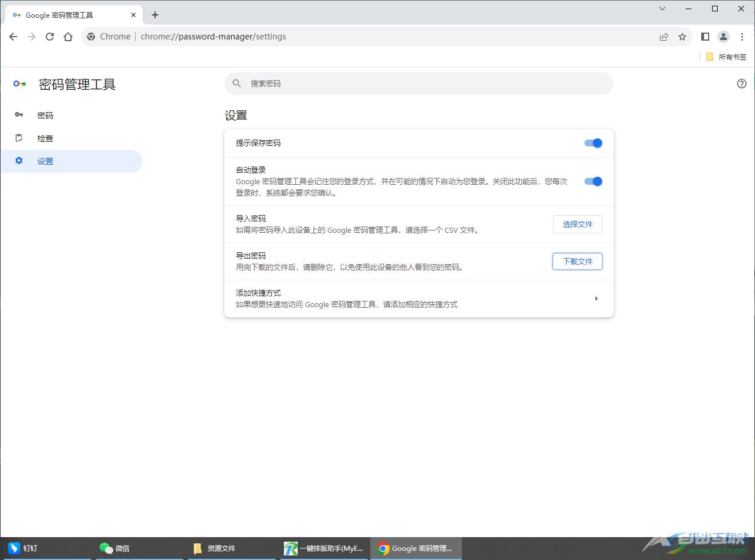Viewport: 755px width, 560px height.
Task: Open the browser side panel
Action: pos(705,37)
